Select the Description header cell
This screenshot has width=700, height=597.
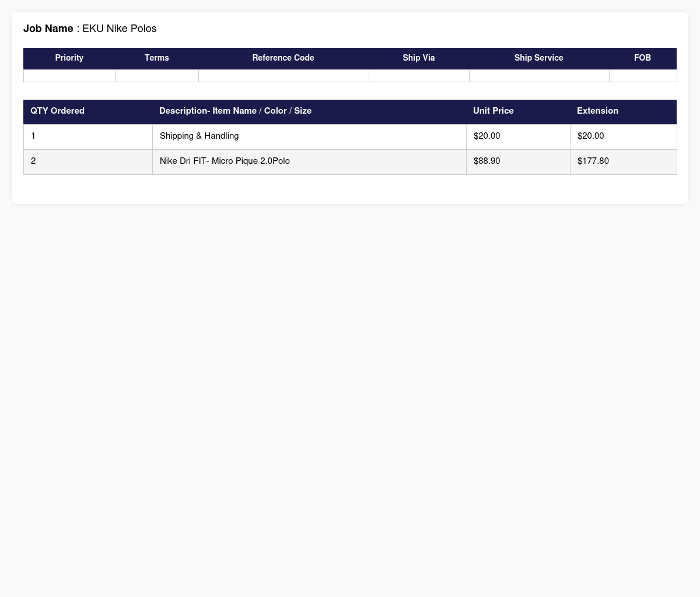click(309, 111)
